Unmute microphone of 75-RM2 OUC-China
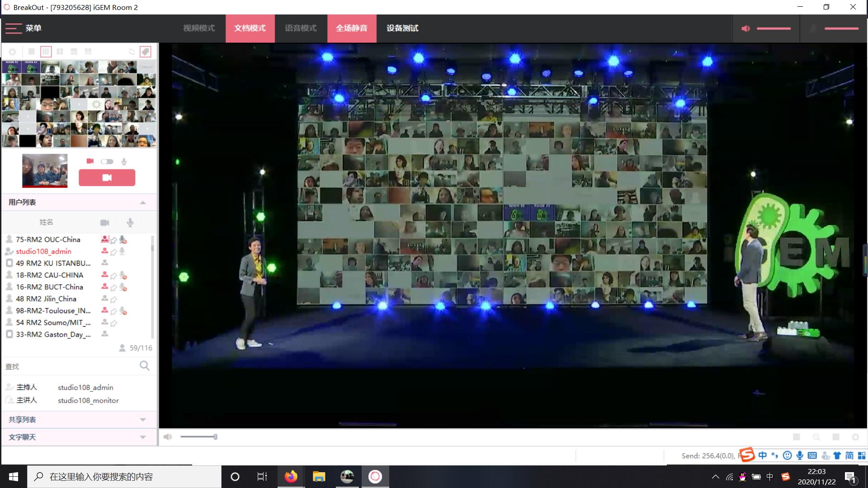The width and height of the screenshot is (868, 488). [x=123, y=239]
